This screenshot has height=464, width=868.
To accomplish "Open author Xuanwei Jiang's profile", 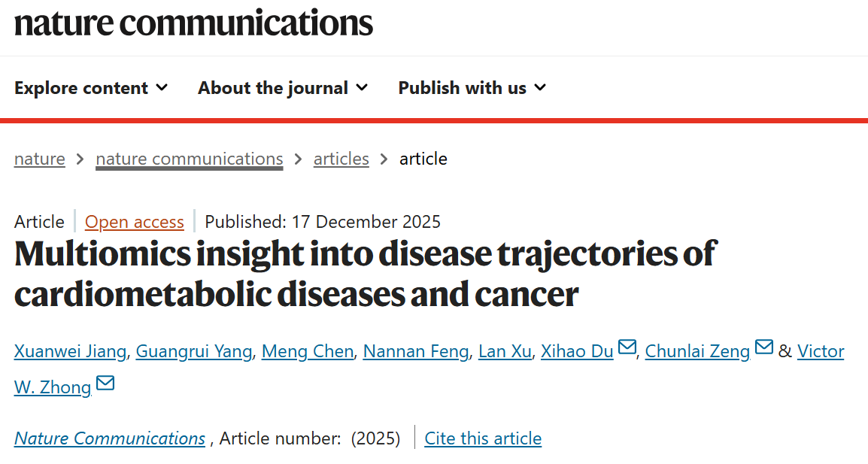I will (x=71, y=351).
